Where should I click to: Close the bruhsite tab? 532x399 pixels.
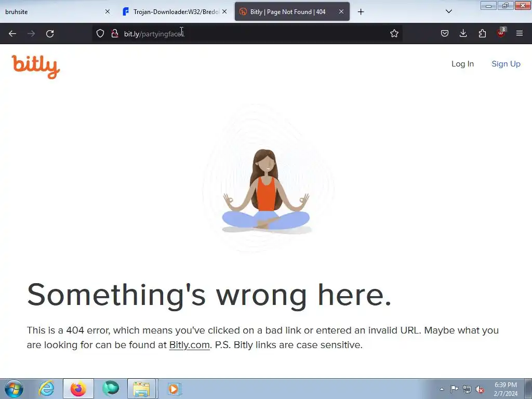(107, 12)
